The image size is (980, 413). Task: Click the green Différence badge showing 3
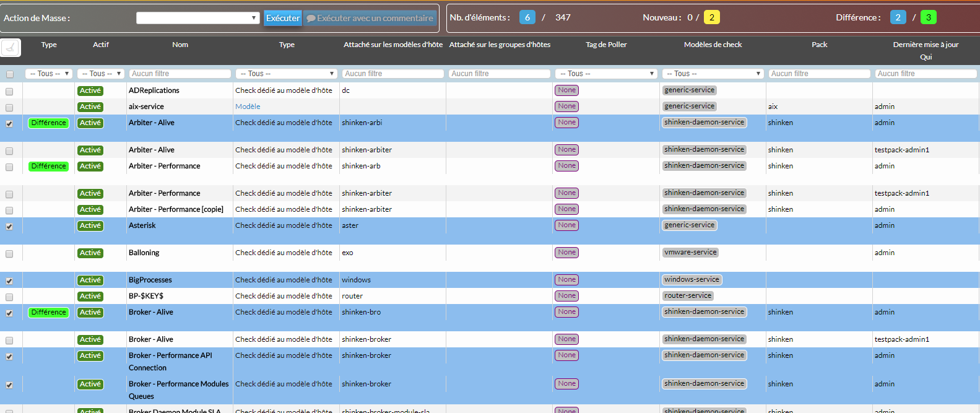pos(928,17)
